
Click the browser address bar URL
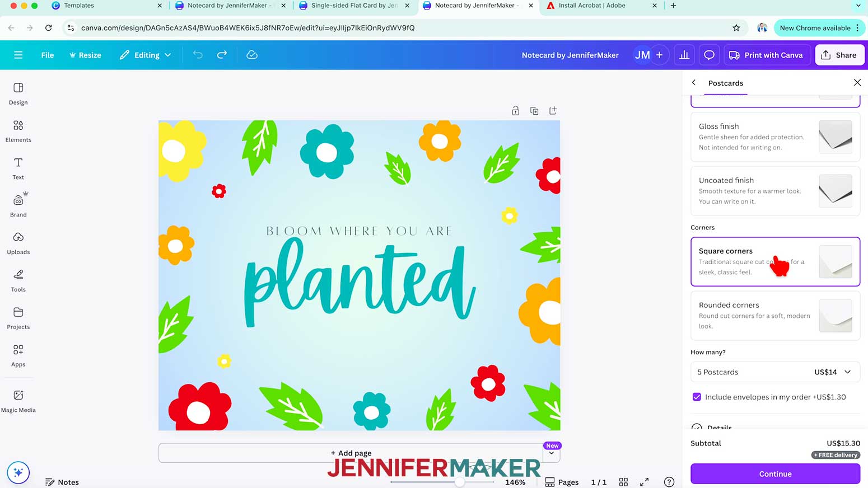pyautogui.click(x=248, y=28)
